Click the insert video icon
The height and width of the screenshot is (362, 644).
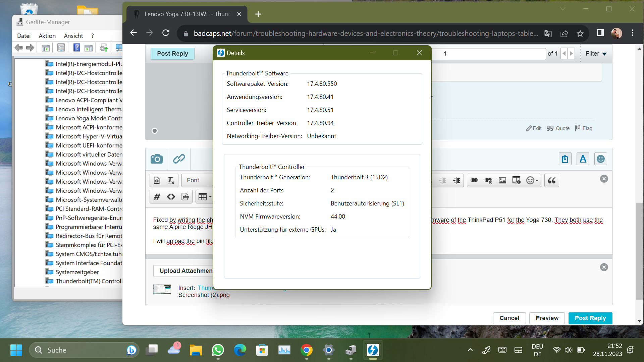coord(516,180)
